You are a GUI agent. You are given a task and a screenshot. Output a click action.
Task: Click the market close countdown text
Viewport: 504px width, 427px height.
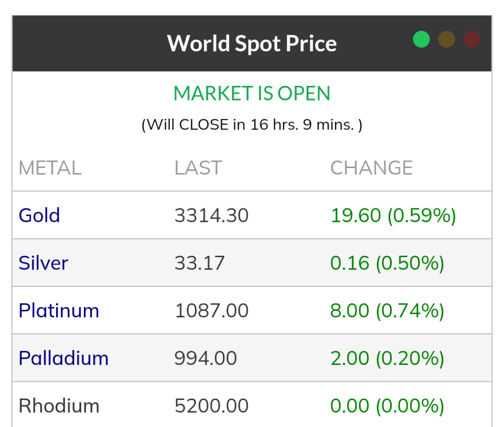pos(252,125)
